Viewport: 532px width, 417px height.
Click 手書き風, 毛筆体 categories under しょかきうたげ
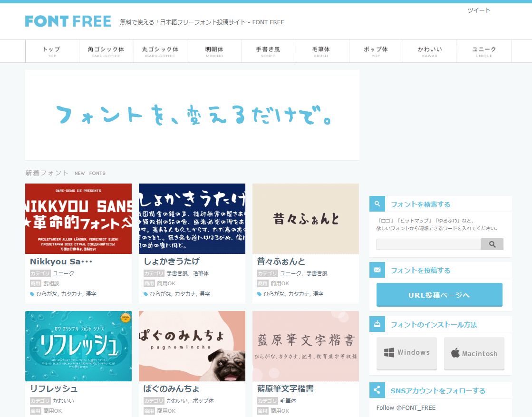click(188, 273)
